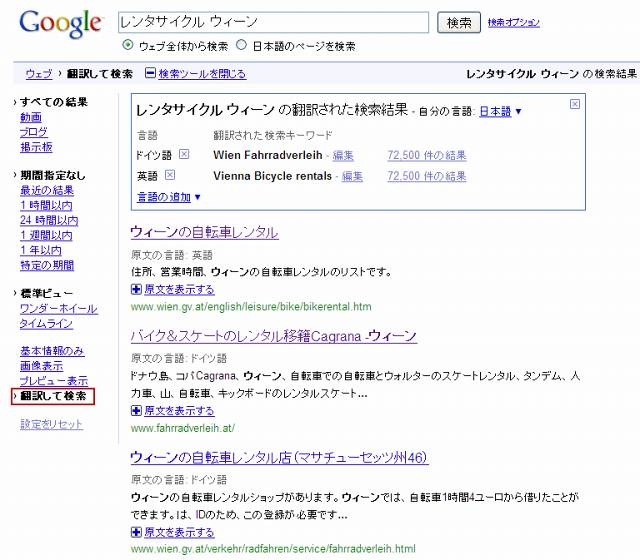Show original text for Cagrana result
The width and height of the screenshot is (640, 560).
(x=179, y=411)
